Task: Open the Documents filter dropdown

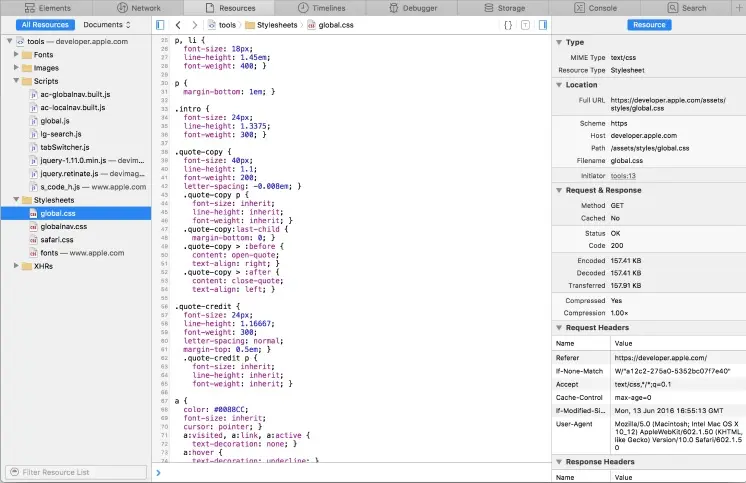Action: 107,25
